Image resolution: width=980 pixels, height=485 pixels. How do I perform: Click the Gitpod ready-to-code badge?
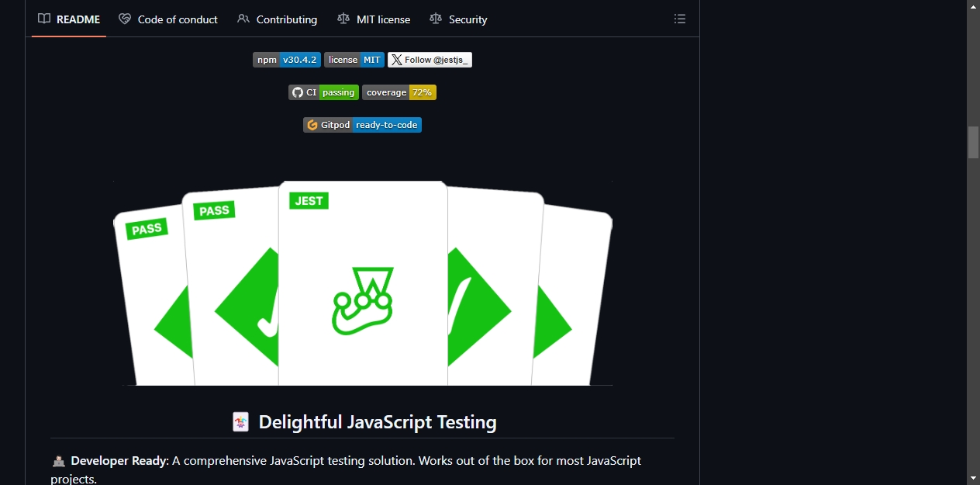[x=362, y=125]
